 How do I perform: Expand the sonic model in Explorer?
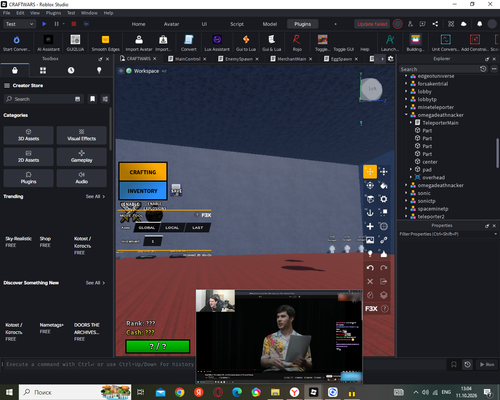pyautogui.click(x=406, y=193)
